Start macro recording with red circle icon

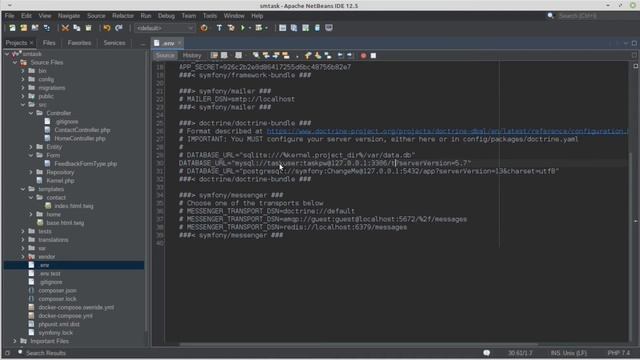(363, 56)
